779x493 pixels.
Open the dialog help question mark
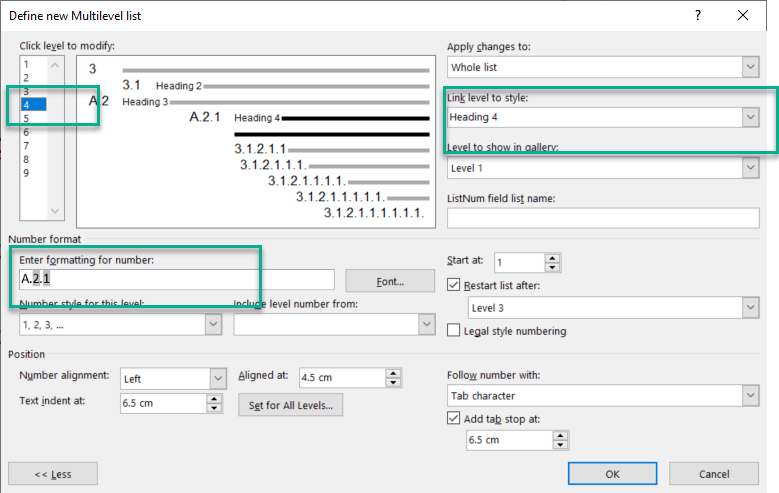(x=698, y=15)
